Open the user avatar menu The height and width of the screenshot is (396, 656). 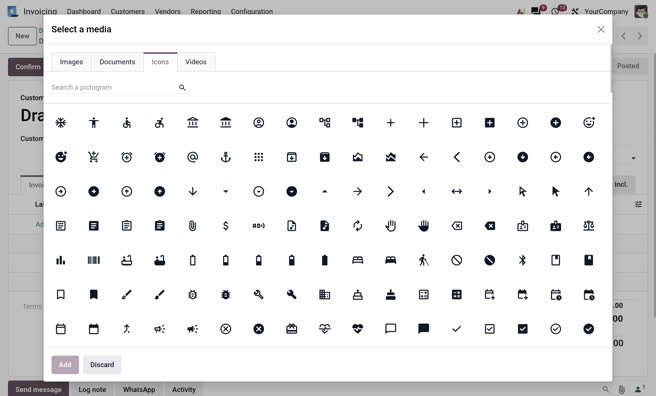click(641, 11)
